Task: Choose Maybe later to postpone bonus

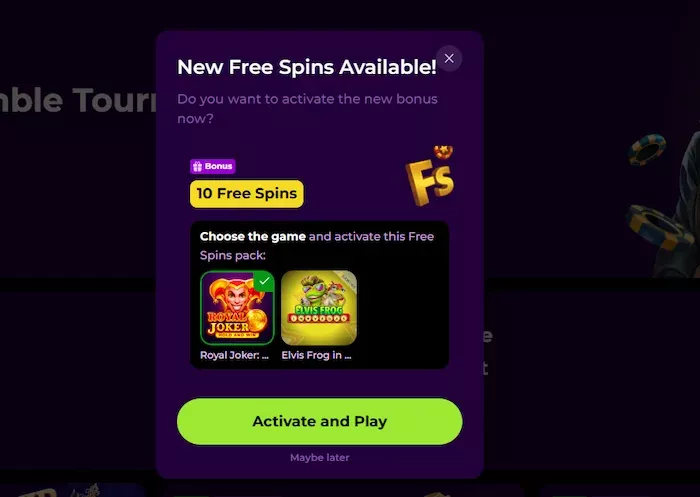Action: pos(320,458)
